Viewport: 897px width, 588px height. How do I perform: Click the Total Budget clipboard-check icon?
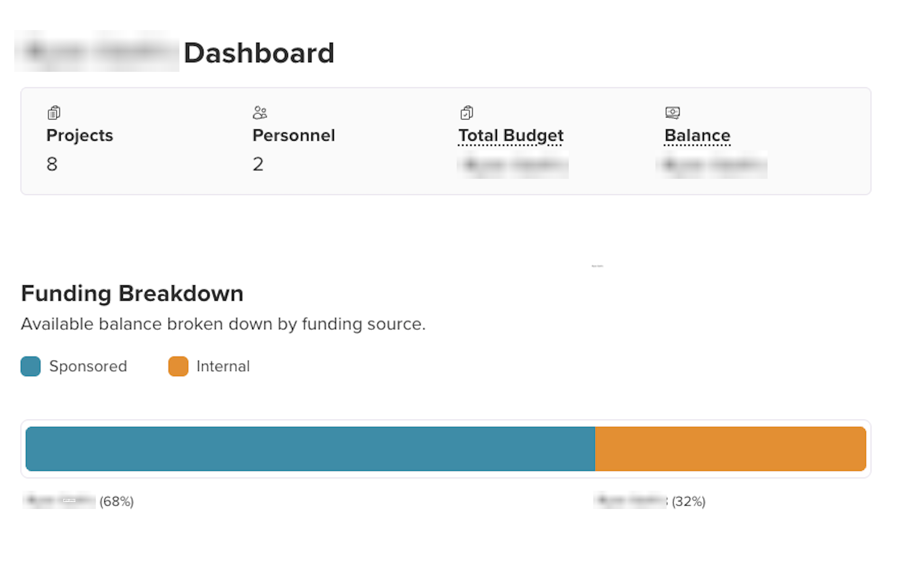pyautogui.click(x=467, y=113)
